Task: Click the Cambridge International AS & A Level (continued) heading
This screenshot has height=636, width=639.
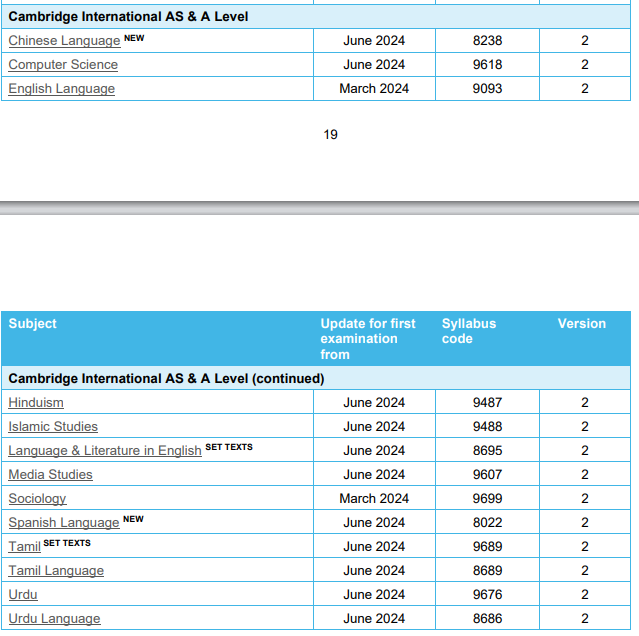Action: [x=166, y=379]
